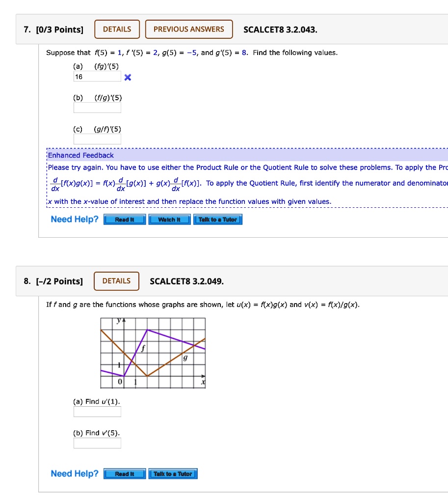Image resolution: width=448 pixels, height=503 pixels.
Task: Open DETAILS for problem 8
Action: (x=116, y=281)
